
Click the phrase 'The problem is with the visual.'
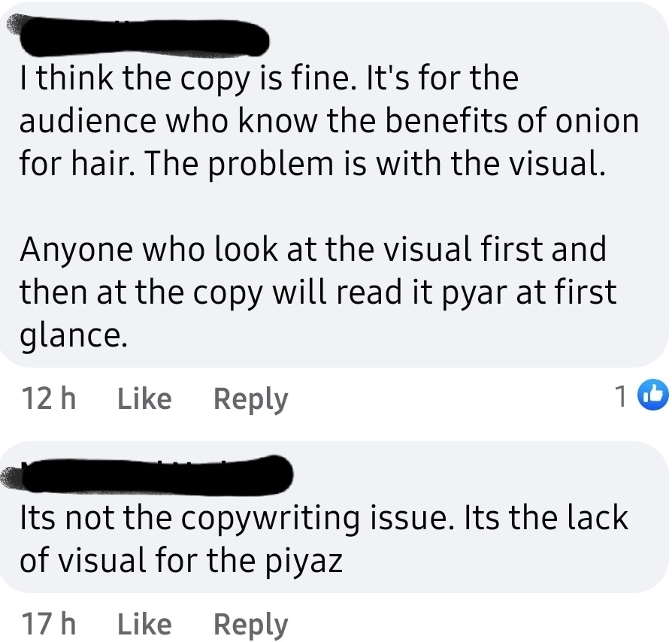pyautogui.click(x=375, y=164)
